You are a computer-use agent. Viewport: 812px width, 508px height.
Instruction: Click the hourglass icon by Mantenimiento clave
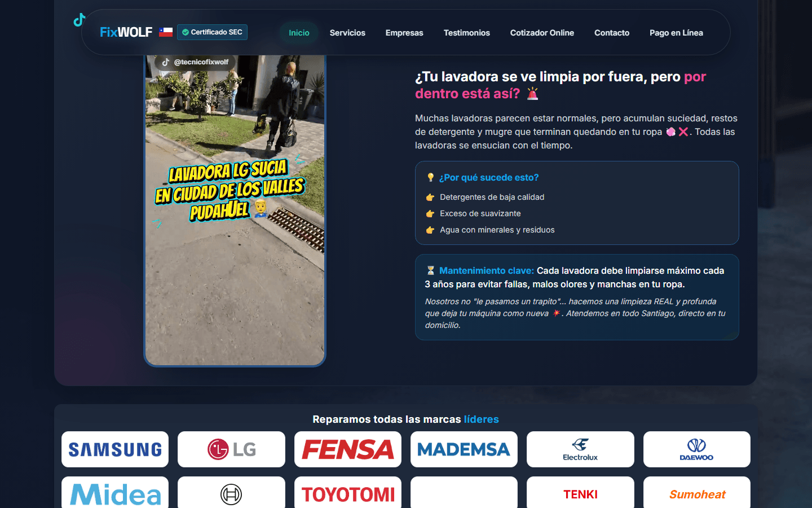coord(431,270)
